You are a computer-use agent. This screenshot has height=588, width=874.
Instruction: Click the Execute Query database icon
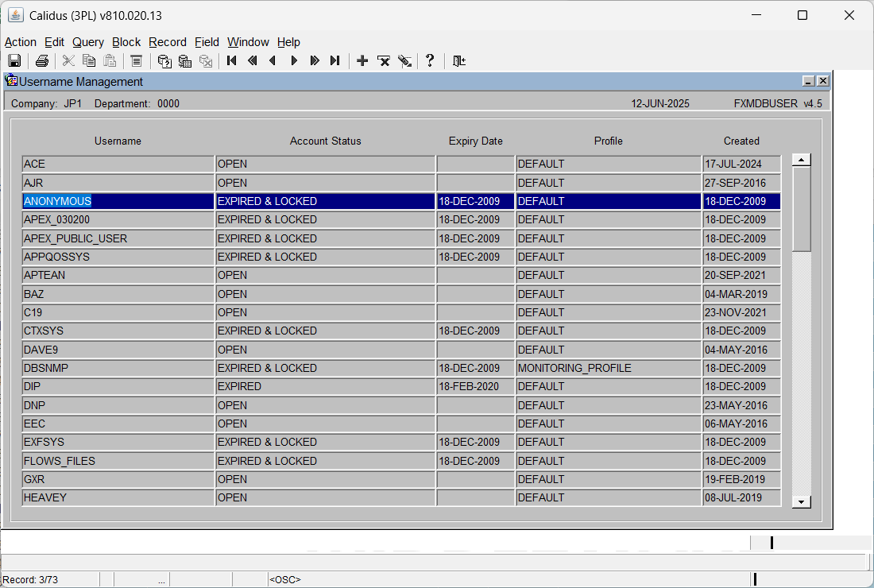click(185, 60)
